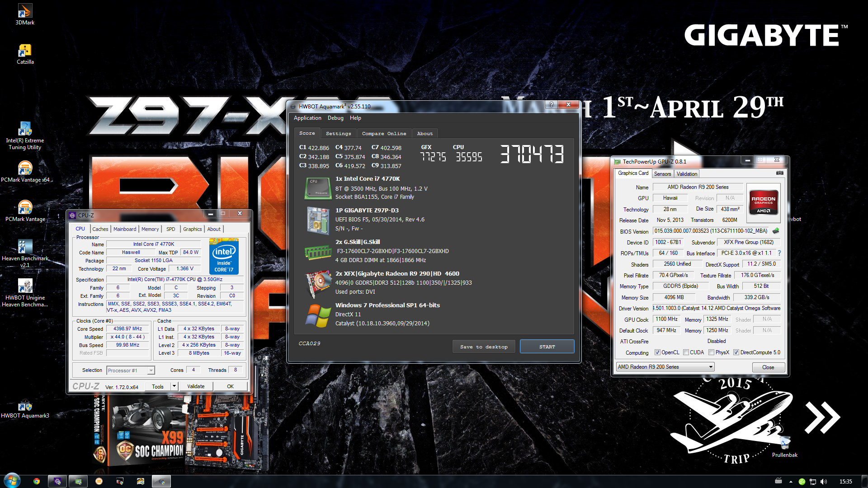Toggle the DirectCompute 5.0 checkbox

736,352
